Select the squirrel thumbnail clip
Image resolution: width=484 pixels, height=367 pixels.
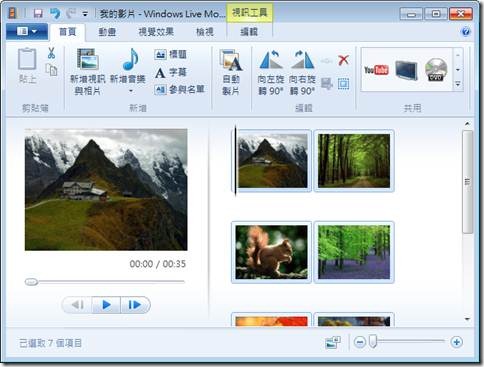coord(271,252)
